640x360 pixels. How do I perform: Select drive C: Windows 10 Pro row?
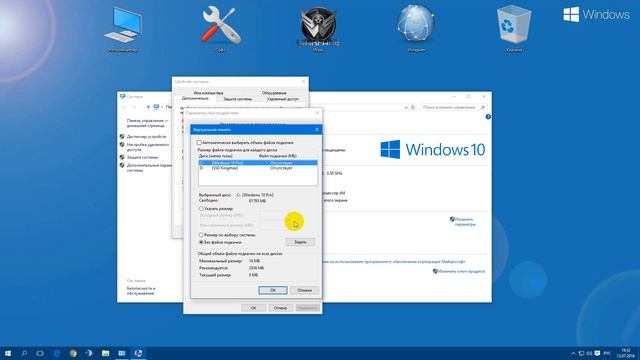(258, 163)
